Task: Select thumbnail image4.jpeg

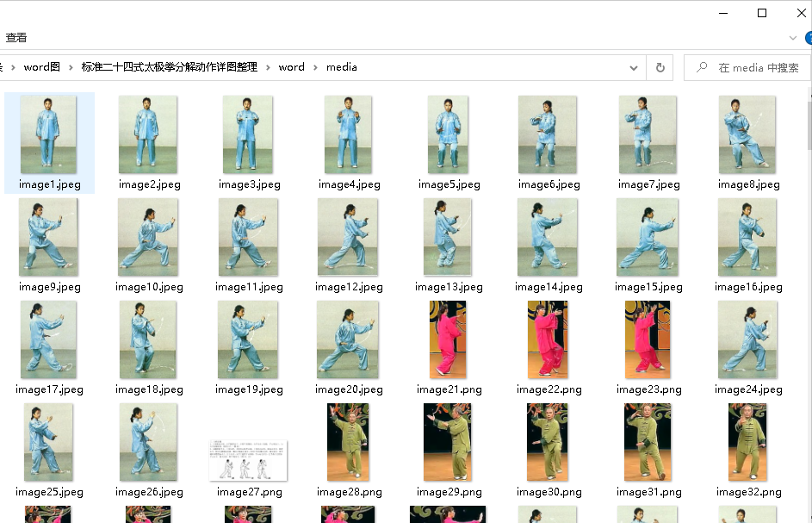Action: [x=348, y=134]
